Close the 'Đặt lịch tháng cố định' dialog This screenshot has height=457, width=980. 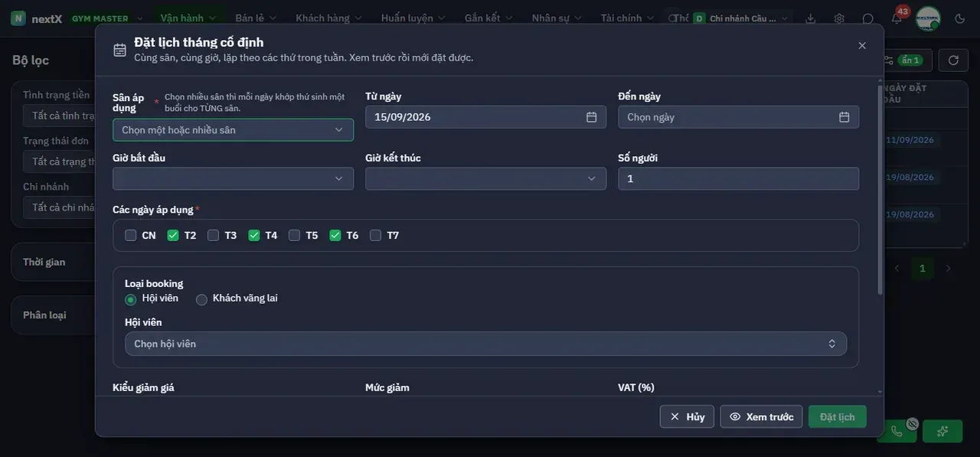(862, 46)
